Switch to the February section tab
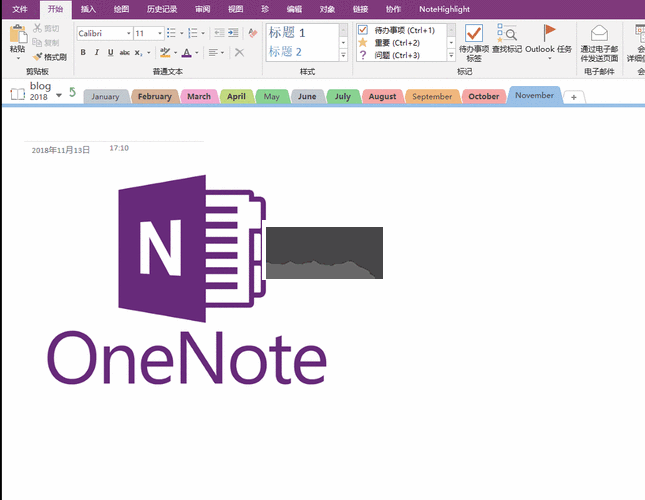This screenshot has width=645, height=500. (x=154, y=97)
